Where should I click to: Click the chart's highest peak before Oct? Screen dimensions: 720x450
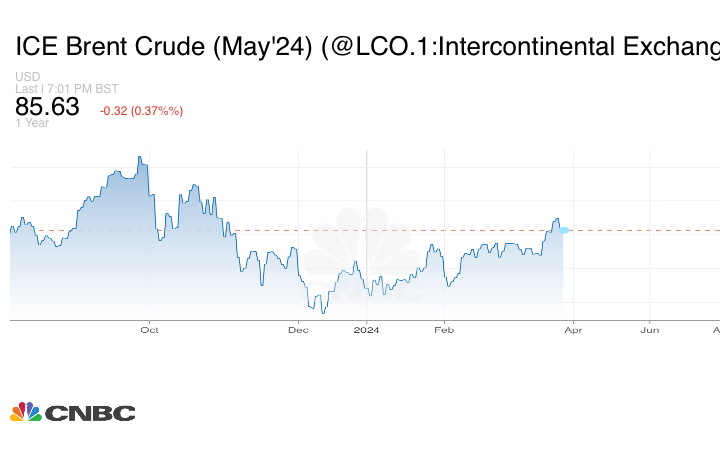(137, 157)
